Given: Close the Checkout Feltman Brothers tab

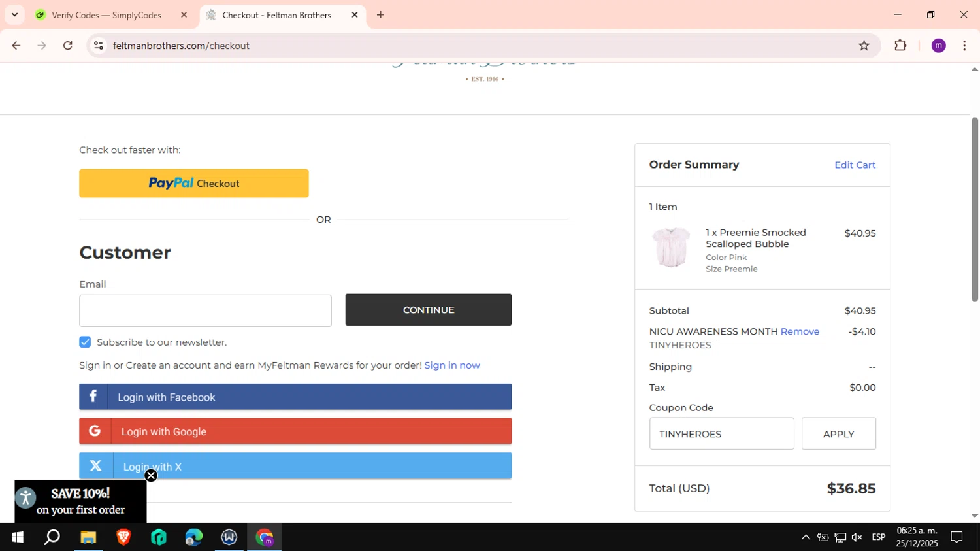Looking at the screenshot, I should (x=355, y=14).
